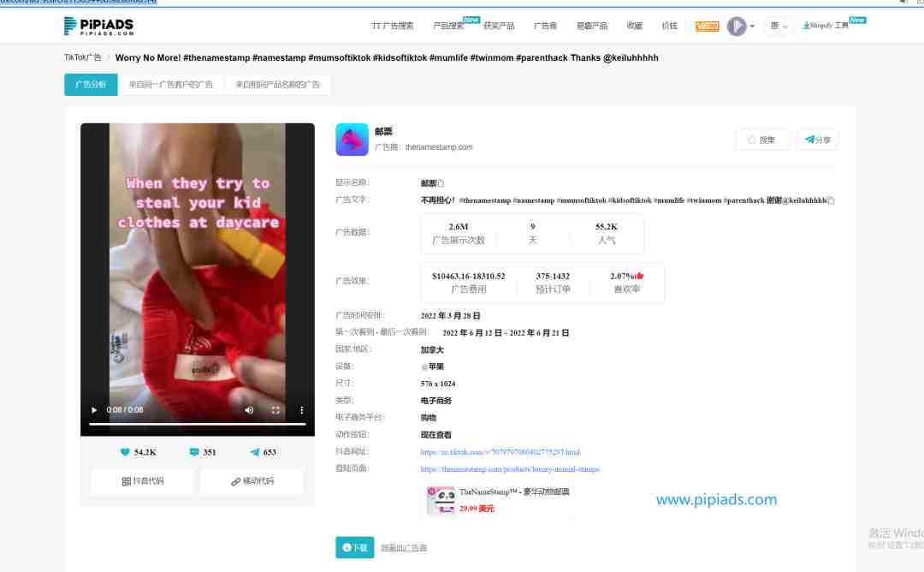The image size is (924, 572).
Task: Open Shopify 工具 in the navigation
Action: pyautogui.click(x=826, y=26)
